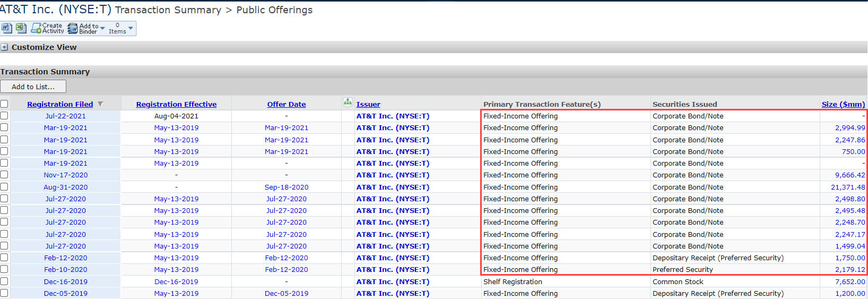Open the Add to Binder dropdown arrow
The image size is (868, 299).
click(x=102, y=28)
